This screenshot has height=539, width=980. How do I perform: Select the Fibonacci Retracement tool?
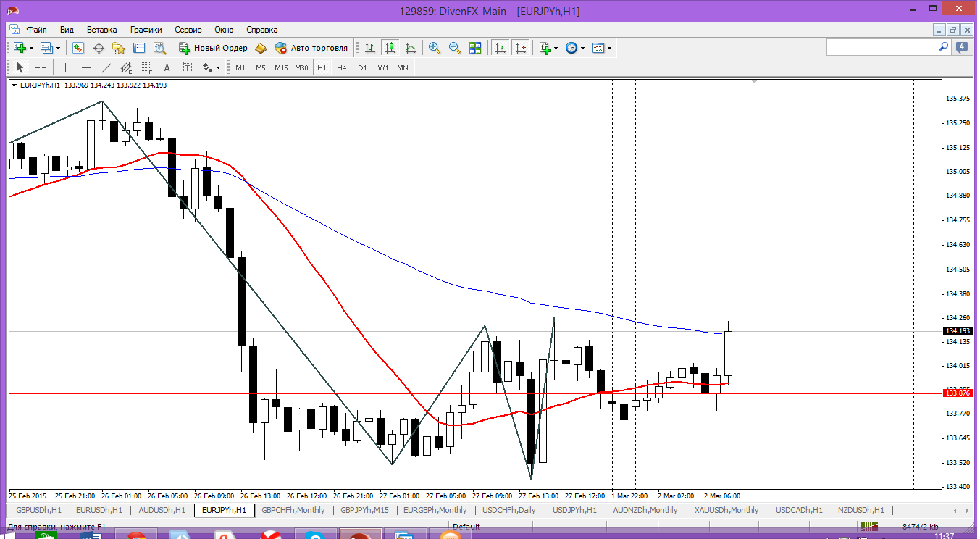(x=146, y=67)
